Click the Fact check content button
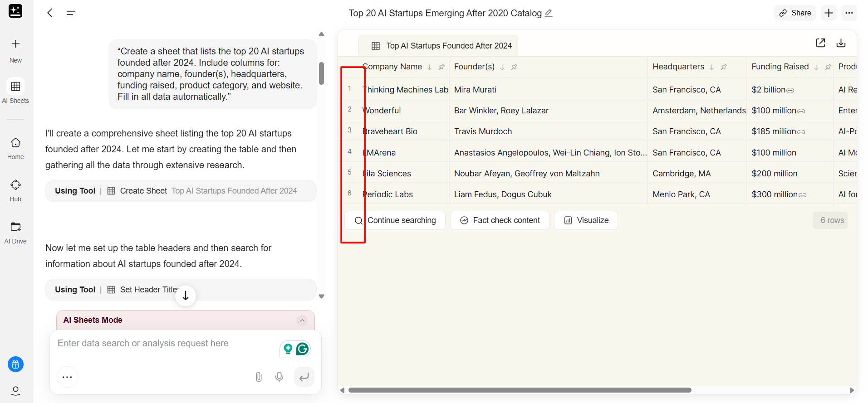This screenshot has width=868, height=403. pyautogui.click(x=500, y=220)
